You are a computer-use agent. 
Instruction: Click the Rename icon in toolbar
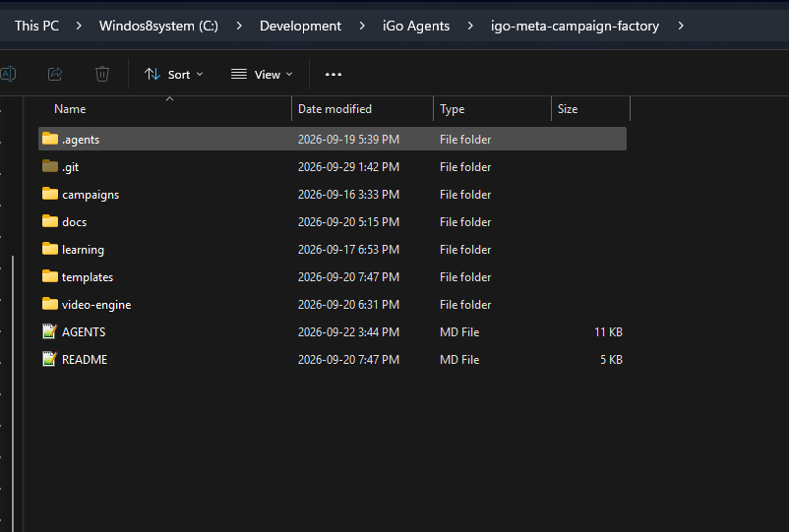pos(8,74)
